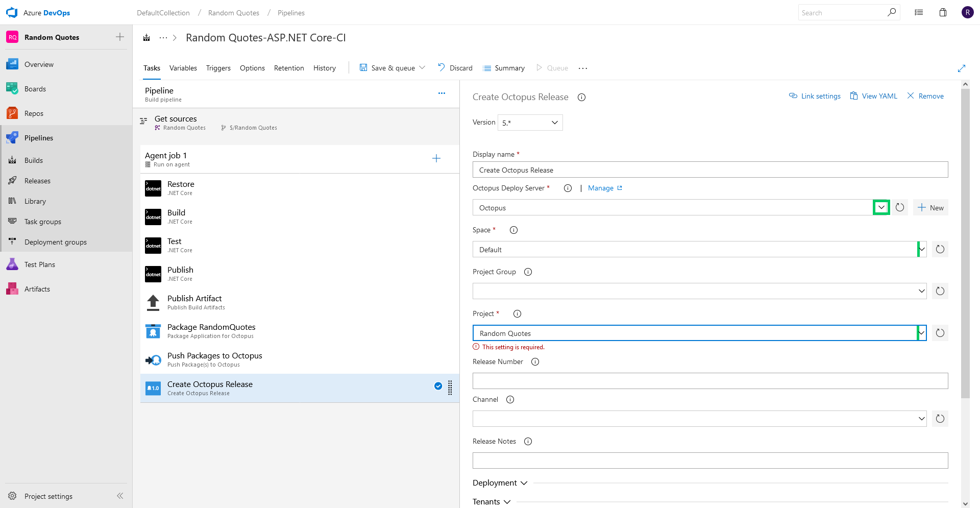980x508 pixels.
Task: Add a task to Agent job 1
Action: click(436, 158)
